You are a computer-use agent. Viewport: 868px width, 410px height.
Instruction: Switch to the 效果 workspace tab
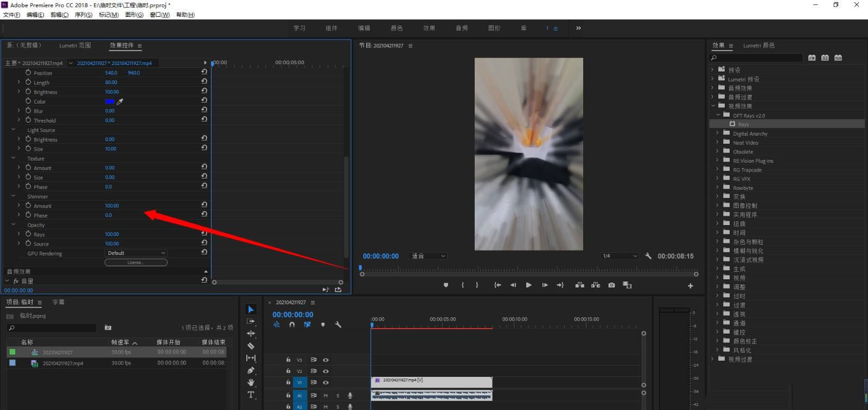pyautogui.click(x=429, y=28)
